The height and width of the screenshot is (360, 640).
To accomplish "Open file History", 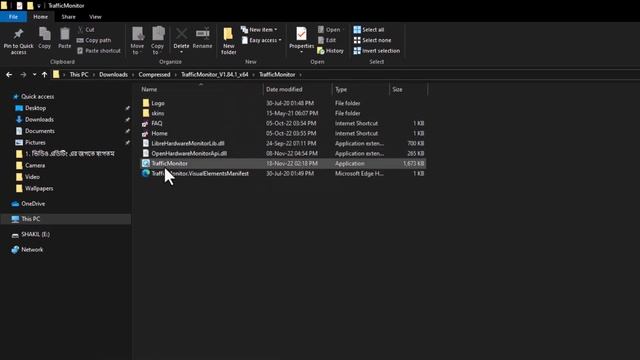I will [x=331, y=51].
